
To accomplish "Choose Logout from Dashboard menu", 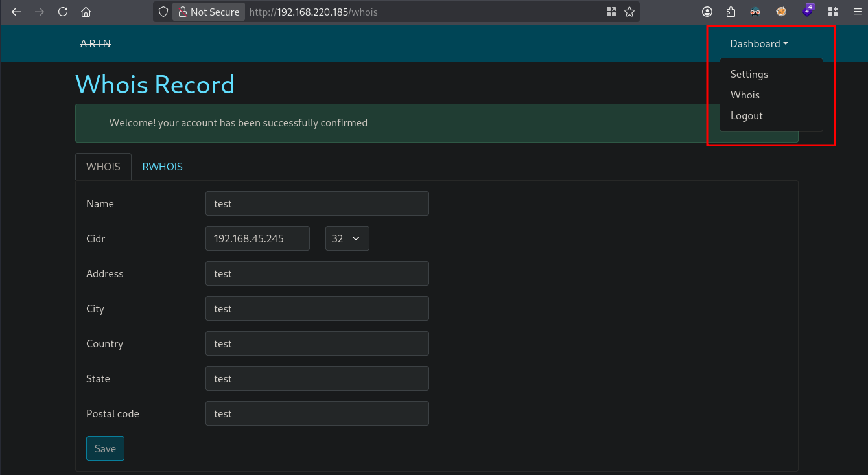I will click(x=747, y=115).
